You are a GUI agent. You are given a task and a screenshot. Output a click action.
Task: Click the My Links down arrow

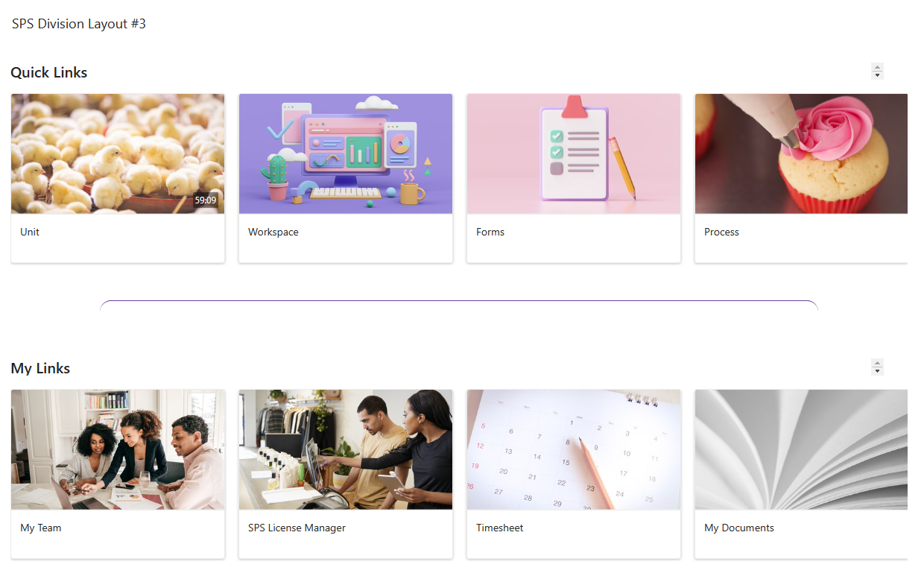877,371
